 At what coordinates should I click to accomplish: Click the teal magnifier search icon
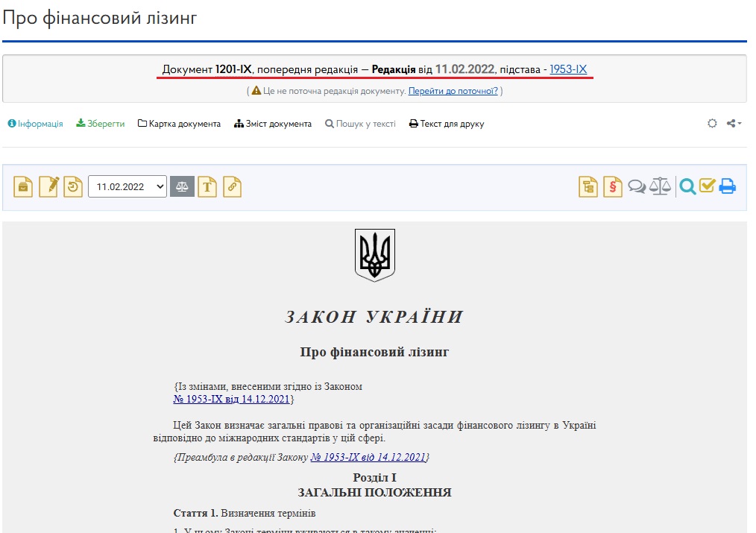pyautogui.click(x=687, y=186)
